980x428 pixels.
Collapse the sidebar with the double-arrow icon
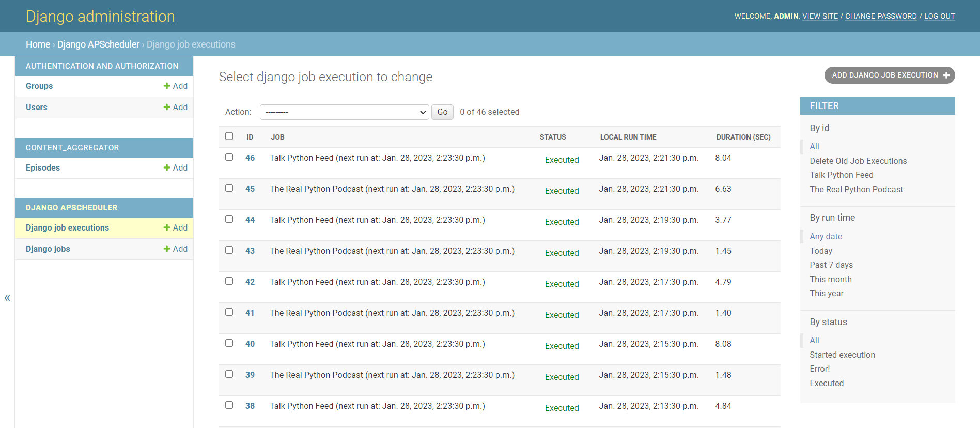click(7, 298)
